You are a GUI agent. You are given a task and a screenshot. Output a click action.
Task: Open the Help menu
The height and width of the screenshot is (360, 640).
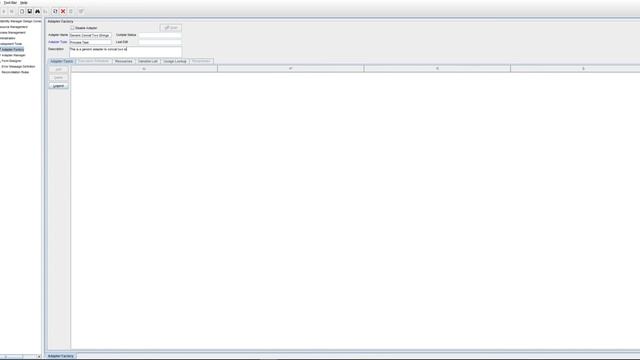tap(24, 2)
